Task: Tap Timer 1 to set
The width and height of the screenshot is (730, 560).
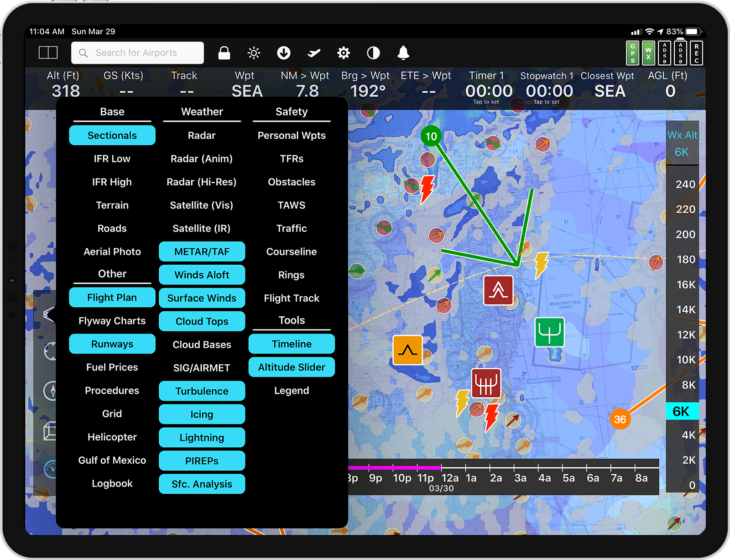Action: [487, 87]
